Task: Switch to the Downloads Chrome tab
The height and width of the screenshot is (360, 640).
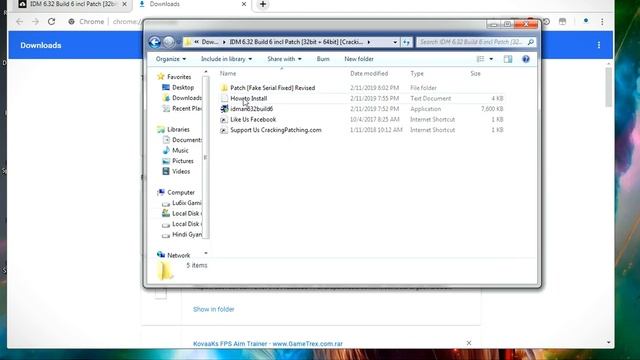Action: 164,4
